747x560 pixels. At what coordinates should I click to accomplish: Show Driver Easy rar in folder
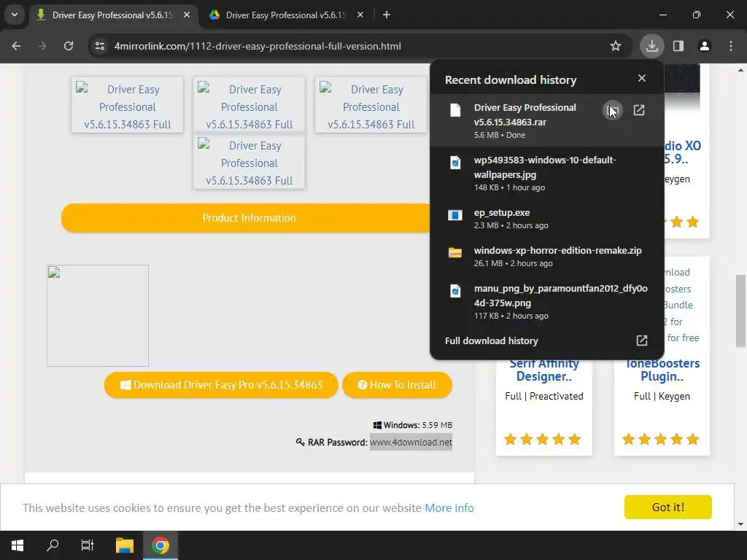tap(613, 111)
